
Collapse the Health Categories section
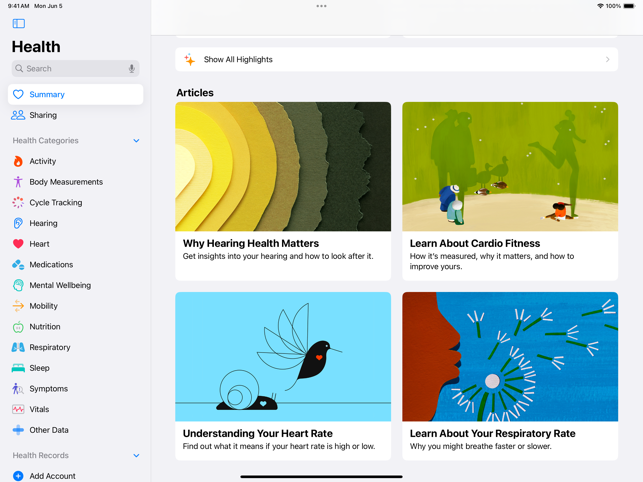pos(136,141)
